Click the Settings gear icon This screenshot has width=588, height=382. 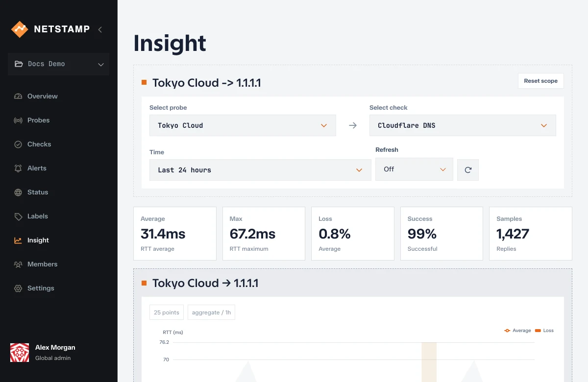coord(18,288)
